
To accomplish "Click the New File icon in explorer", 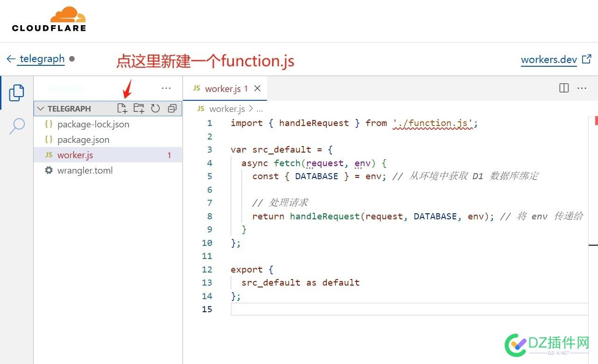I will pyautogui.click(x=122, y=108).
